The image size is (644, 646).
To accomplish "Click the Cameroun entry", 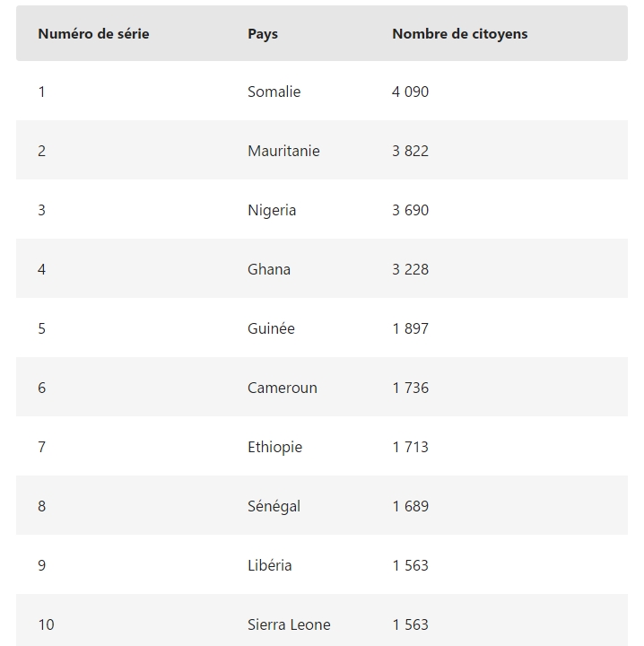I will (282, 388).
